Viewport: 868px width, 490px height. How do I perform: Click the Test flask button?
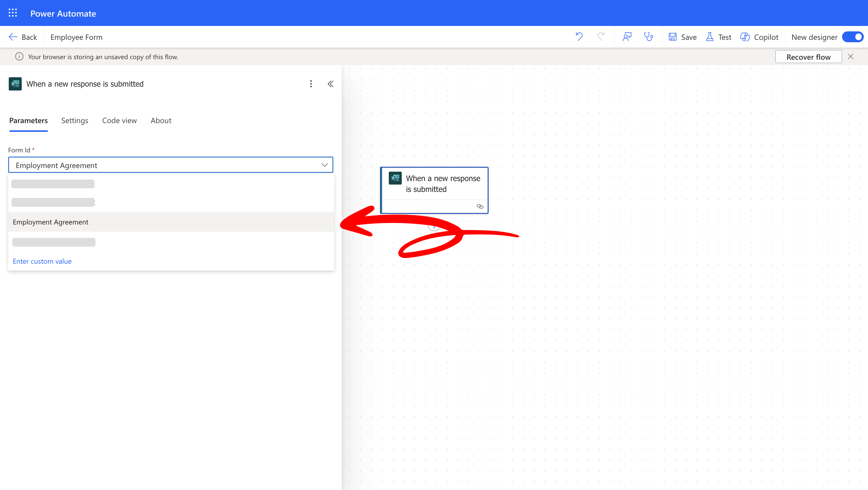point(719,37)
